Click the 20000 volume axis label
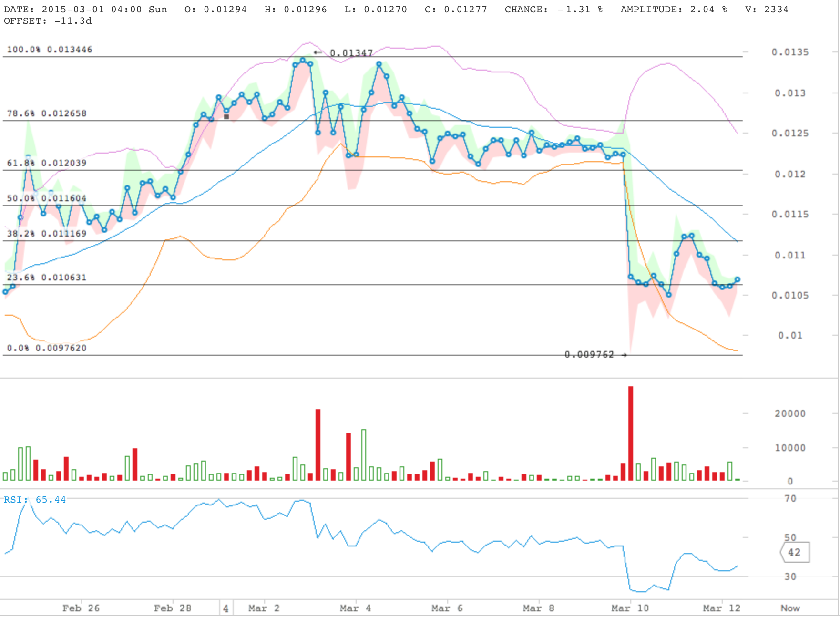Image resolution: width=840 pixels, height=618 pixels. click(x=790, y=413)
